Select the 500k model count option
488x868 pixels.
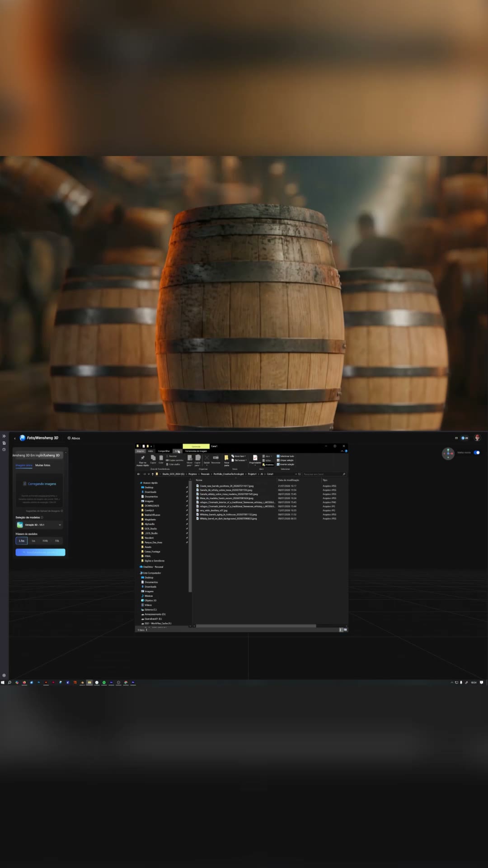(x=45, y=541)
